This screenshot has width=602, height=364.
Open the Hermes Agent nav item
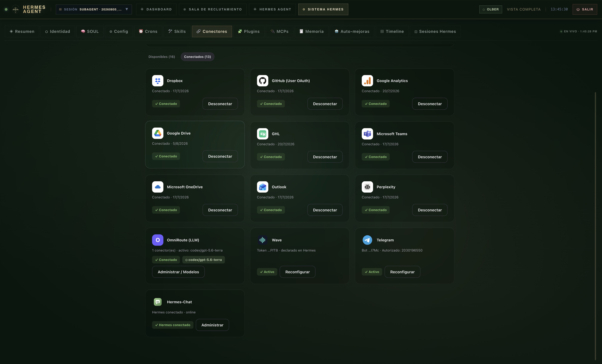[272, 9]
